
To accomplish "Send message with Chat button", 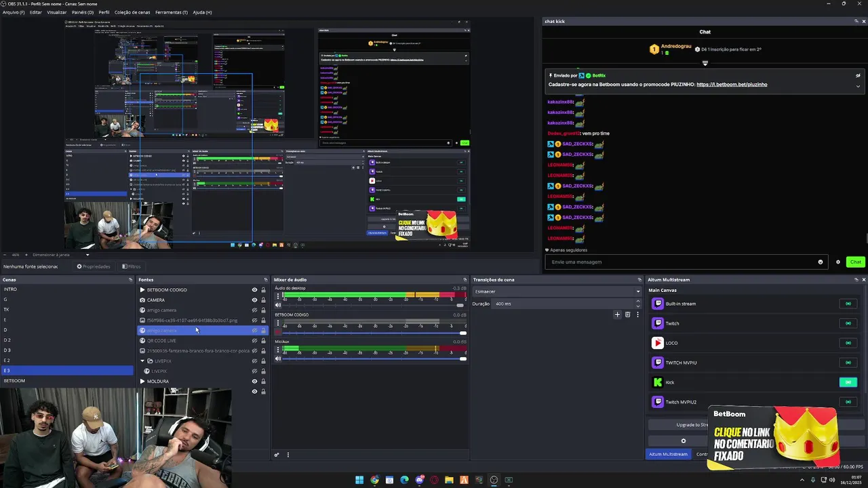I will tap(855, 262).
